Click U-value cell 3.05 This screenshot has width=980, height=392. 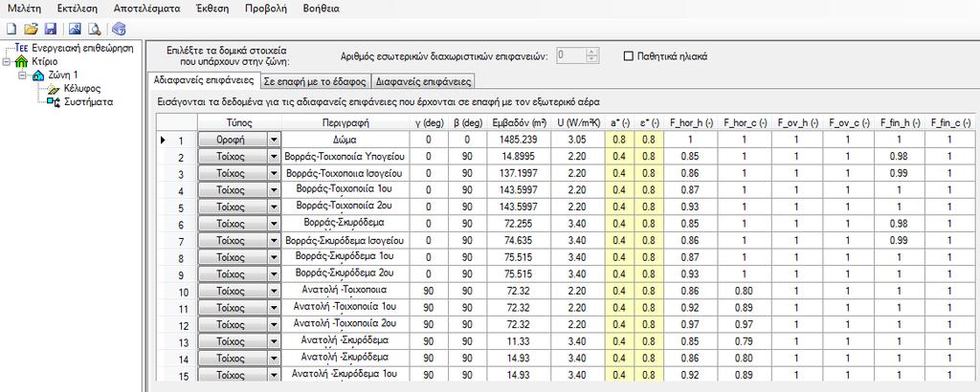point(578,141)
